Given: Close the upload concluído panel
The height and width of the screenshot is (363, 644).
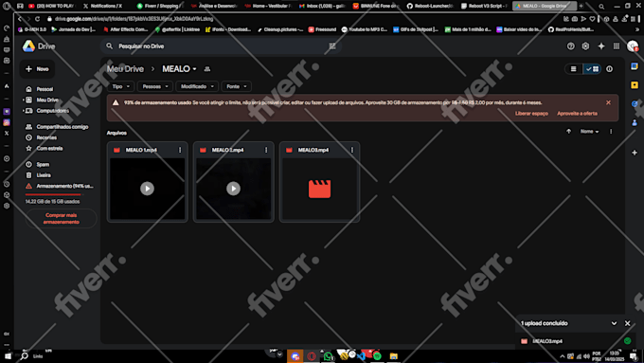Looking at the screenshot, I should 627,323.
